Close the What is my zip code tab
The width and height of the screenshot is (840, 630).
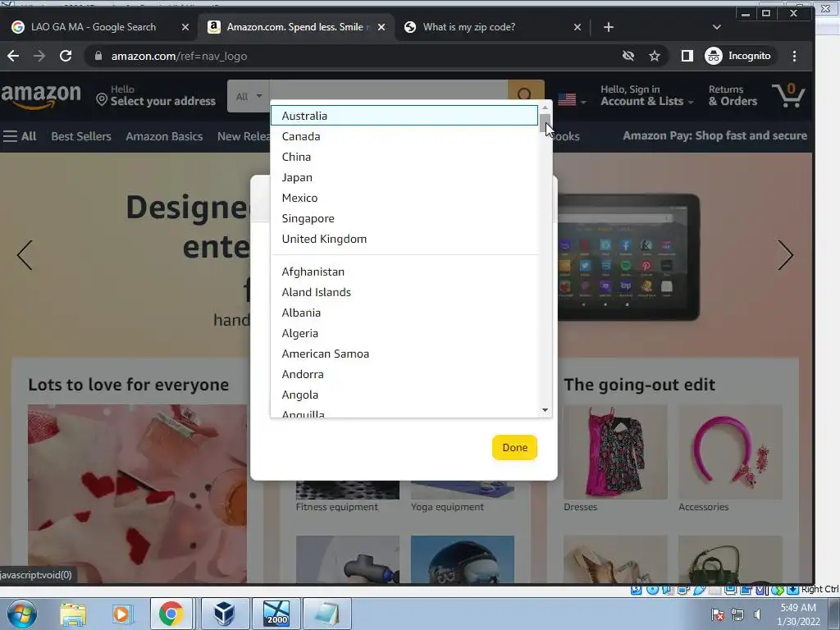pyautogui.click(x=577, y=27)
